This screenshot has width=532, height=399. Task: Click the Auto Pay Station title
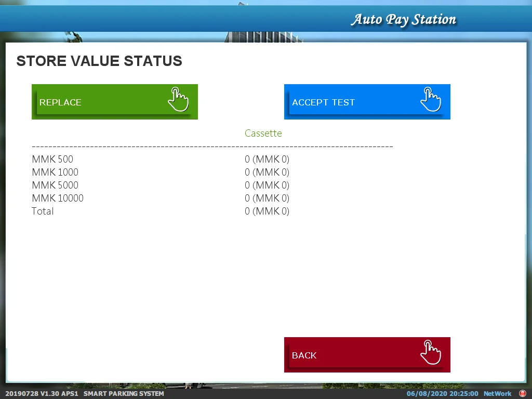(403, 20)
